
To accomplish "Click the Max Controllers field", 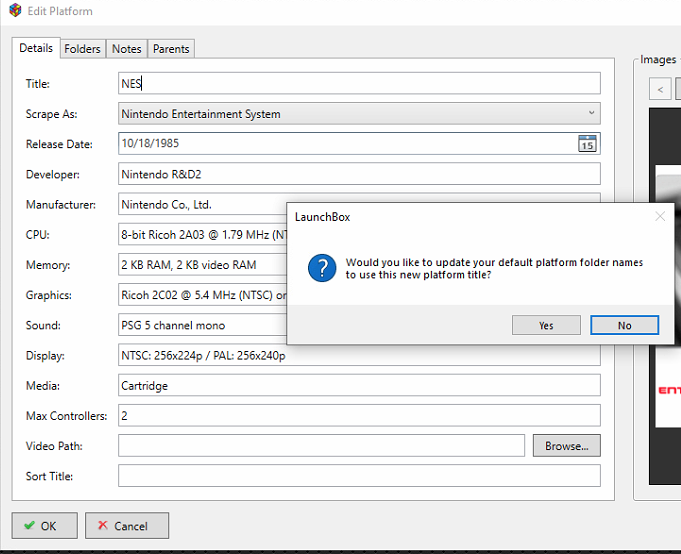I will [359, 416].
